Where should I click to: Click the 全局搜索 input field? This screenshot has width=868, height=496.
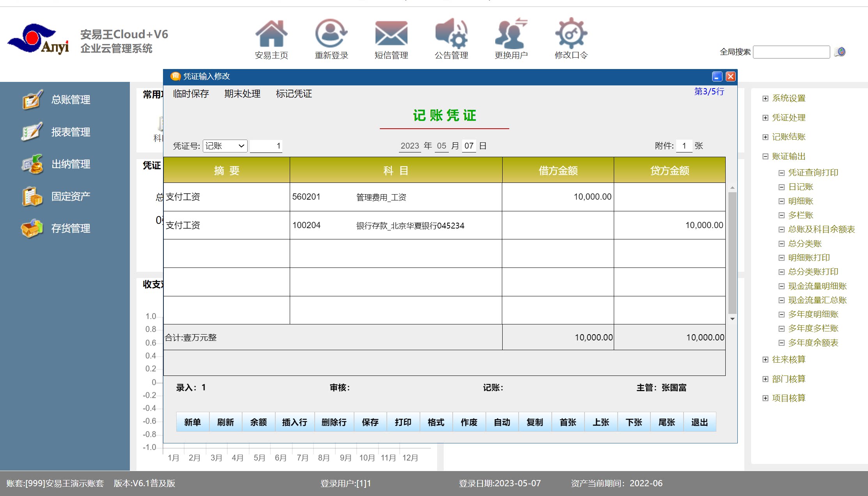coord(791,52)
